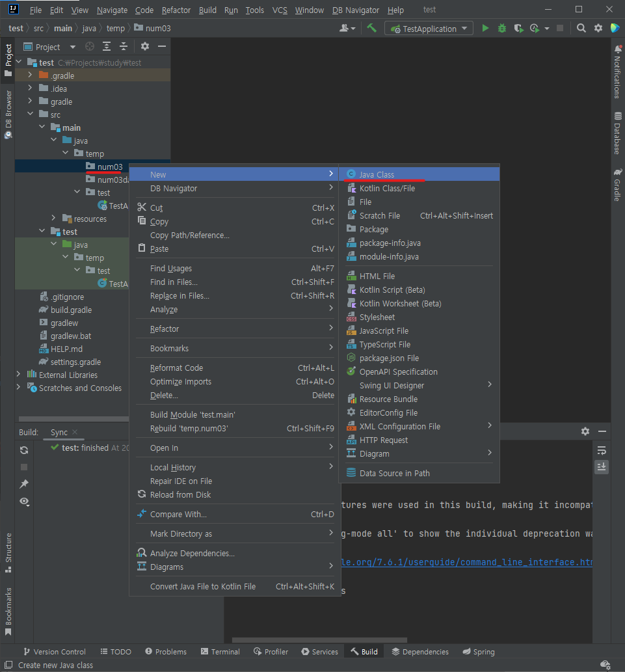Open Database tool window
The width and height of the screenshot is (625, 672).
[x=617, y=133]
